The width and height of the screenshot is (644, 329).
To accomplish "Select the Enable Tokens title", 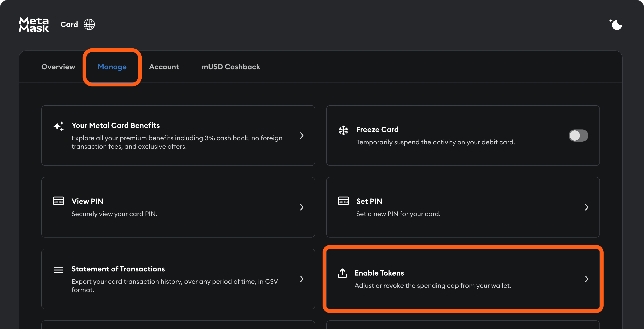I will click(379, 273).
